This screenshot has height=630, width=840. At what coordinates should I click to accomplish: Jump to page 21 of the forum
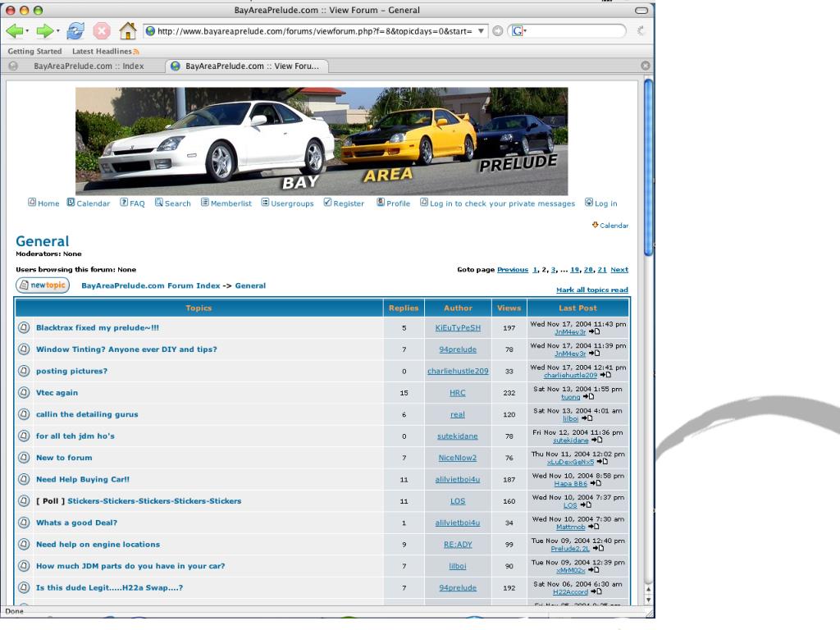[602, 269]
